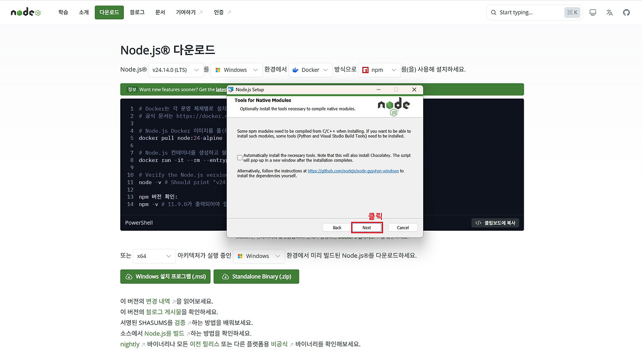Click the 클립보드에 복사 button
The width and height of the screenshot is (644, 355).
point(495,223)
